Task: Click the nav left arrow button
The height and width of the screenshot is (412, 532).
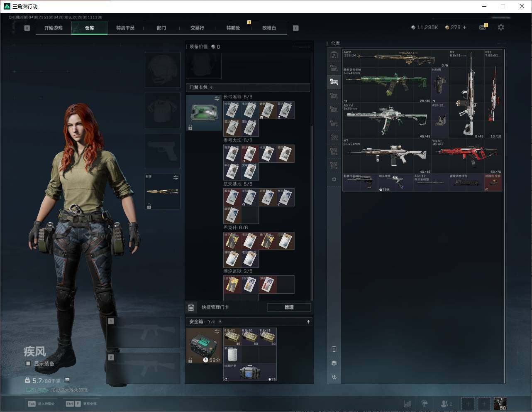Action: [27, 28]
